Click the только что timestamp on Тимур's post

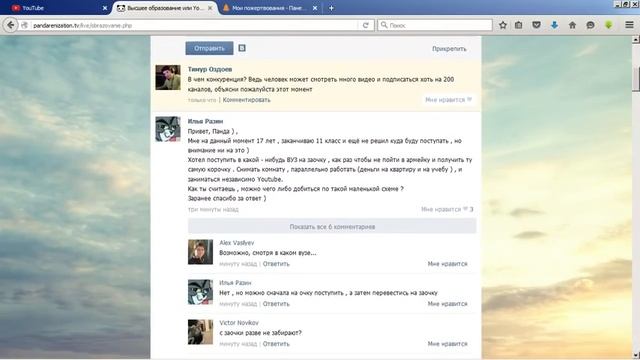202,100
